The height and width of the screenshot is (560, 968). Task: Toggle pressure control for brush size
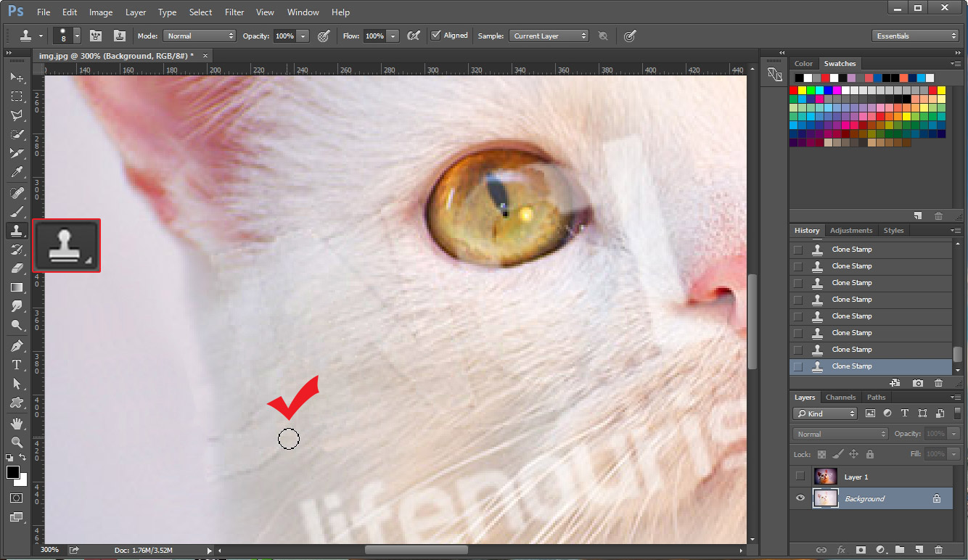click(x=630, y=36)
